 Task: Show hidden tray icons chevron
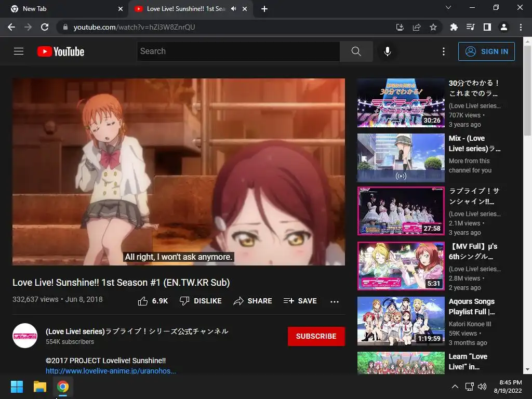(x=455, y=387)
